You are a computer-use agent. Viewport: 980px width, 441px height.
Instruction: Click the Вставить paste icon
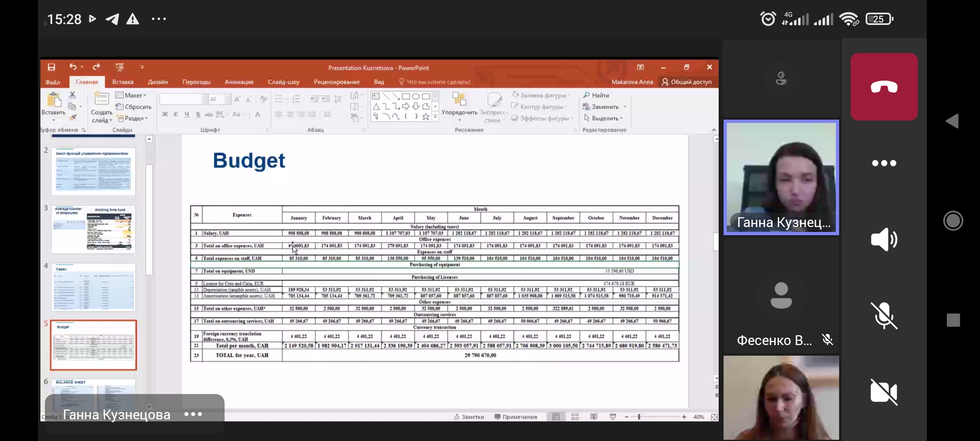tap(53, 100)
